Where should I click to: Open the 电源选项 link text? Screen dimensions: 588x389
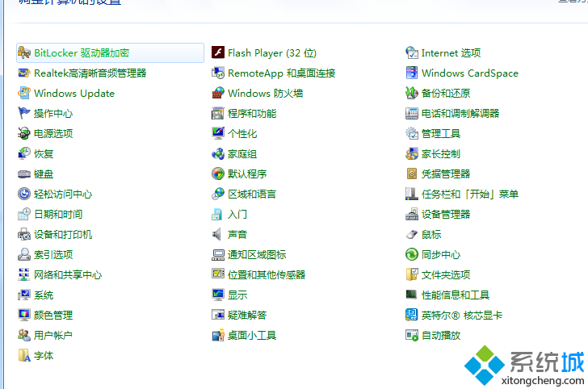tap(53, 134)
